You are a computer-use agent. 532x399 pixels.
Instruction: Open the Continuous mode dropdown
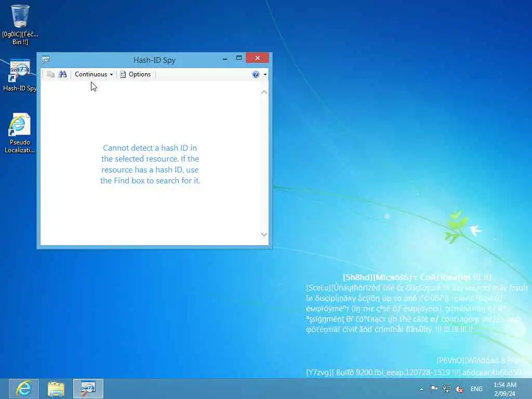point(94,74)
